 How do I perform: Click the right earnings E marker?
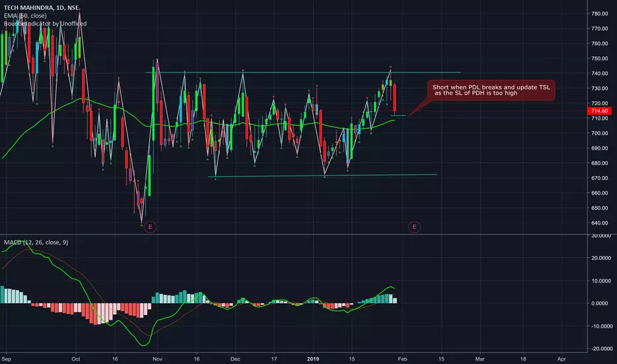pyautogui.click(x=414, y=226)
